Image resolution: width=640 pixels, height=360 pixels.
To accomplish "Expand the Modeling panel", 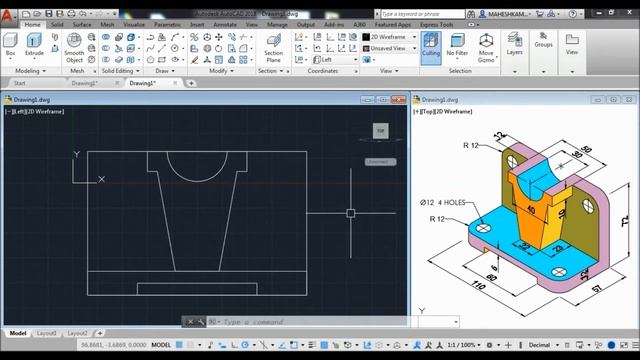I will pos(31,71).
